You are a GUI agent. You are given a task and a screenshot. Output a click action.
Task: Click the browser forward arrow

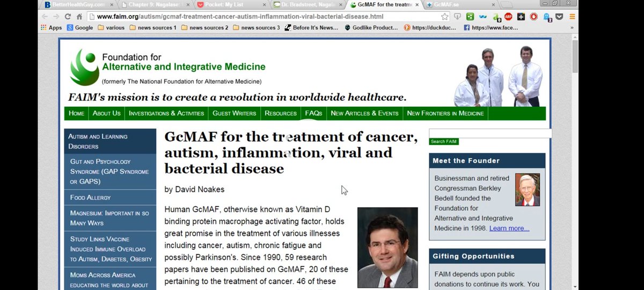(x=56, y=17)
